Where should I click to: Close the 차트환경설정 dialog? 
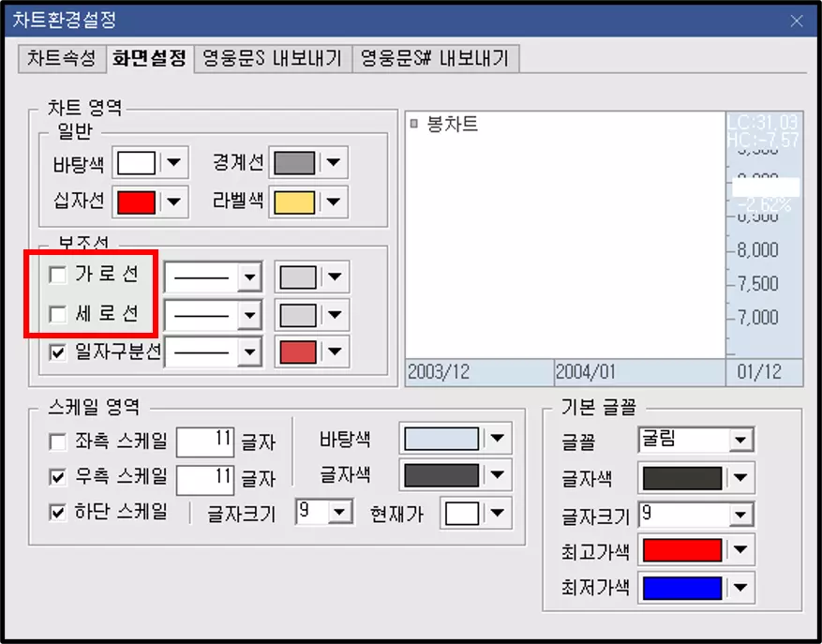(797, 21)
